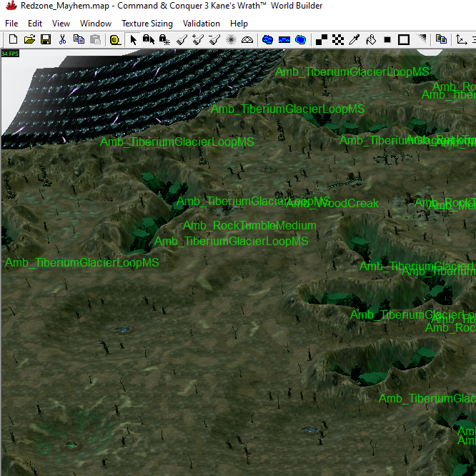Image resolution: width=476 pixels, height=476 pixels.
Task: Click the Open file folder icon
Action: [29, 39]
